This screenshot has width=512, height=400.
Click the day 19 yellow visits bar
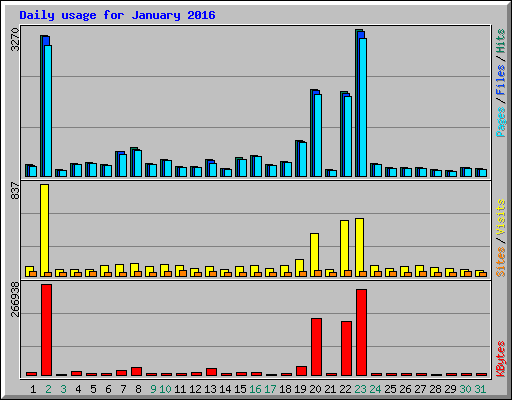pyautogui.click(x=300, y=268)
